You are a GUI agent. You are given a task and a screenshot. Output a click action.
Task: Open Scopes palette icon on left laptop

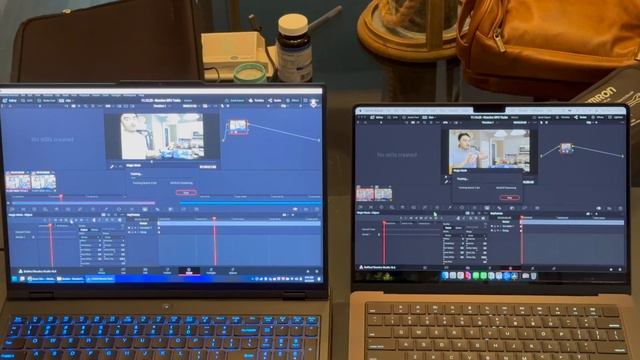306,209
